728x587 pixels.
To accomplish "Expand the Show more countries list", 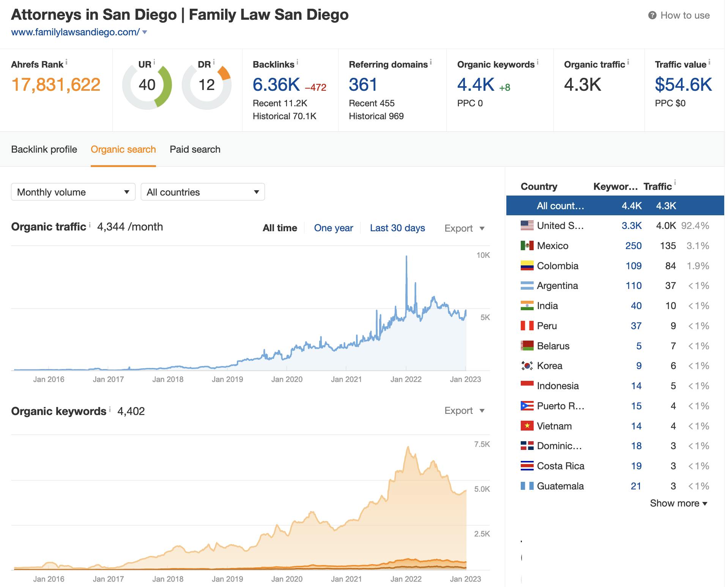I will [x=678, y=503].
